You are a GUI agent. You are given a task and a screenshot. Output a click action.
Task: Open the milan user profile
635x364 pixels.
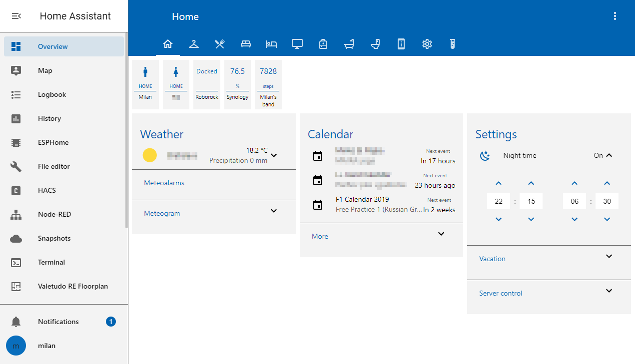click(64, 346)
